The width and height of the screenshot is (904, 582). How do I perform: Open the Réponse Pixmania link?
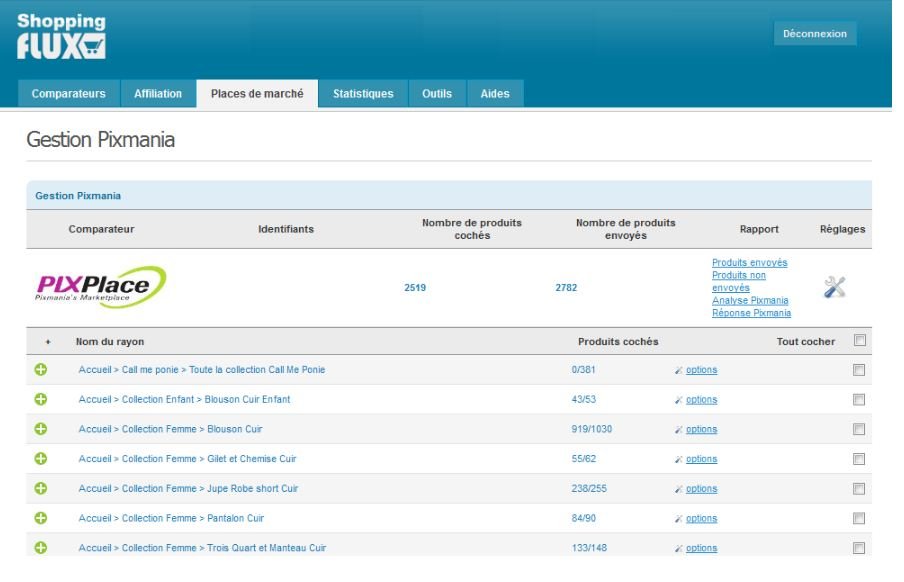[751, 313]
